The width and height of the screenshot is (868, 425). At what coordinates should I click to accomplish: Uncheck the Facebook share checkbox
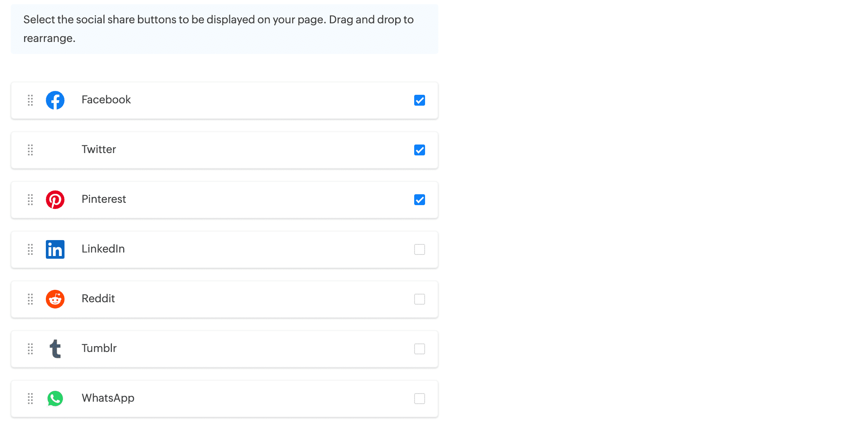click(x=420, y=100)
